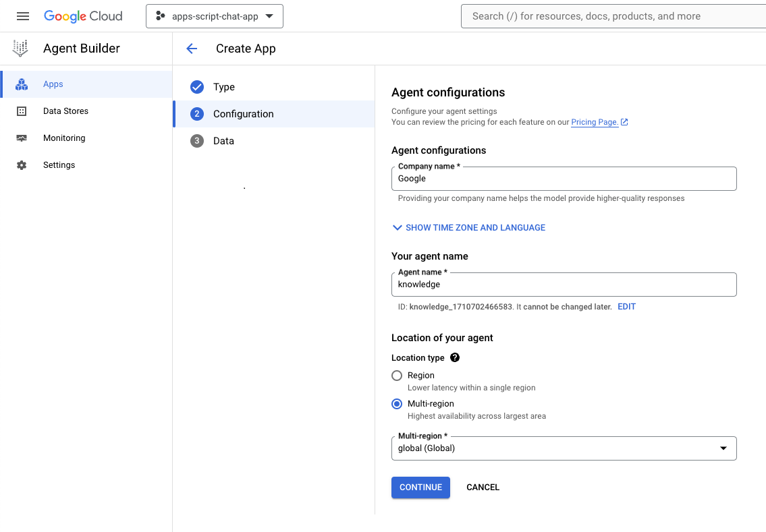Click the Data Stores icon
This screenshot has width=766, height=532.
(22, 111)
